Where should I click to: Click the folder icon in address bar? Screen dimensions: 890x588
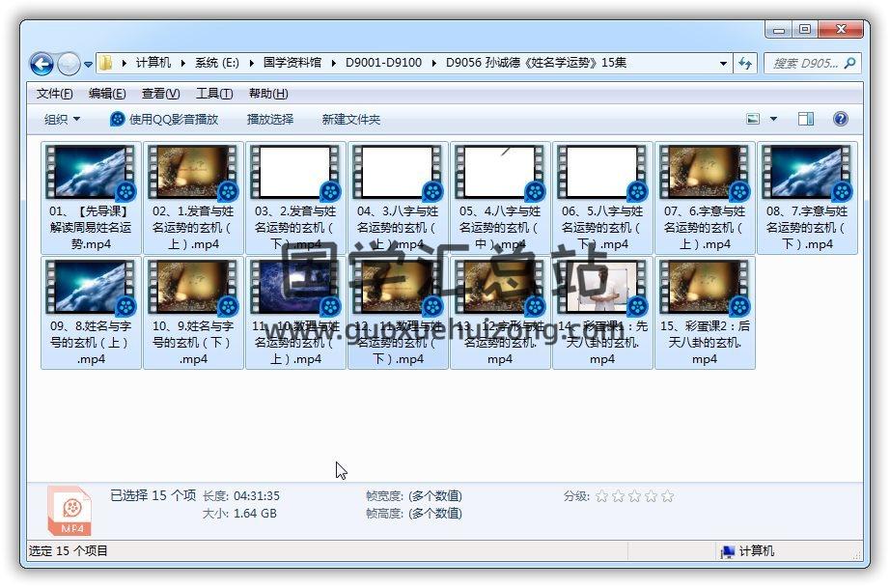coord(105,63)
